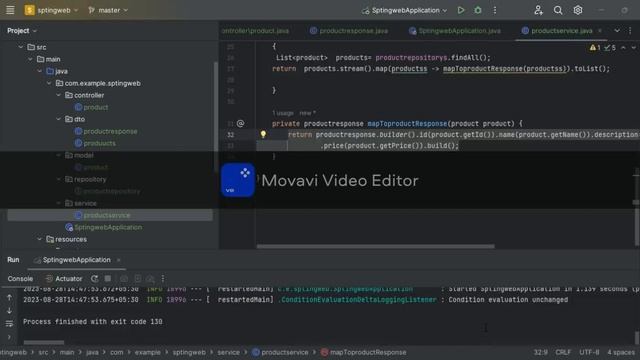Collapse the main folder

pyautogui.click(x=30, y=59)
